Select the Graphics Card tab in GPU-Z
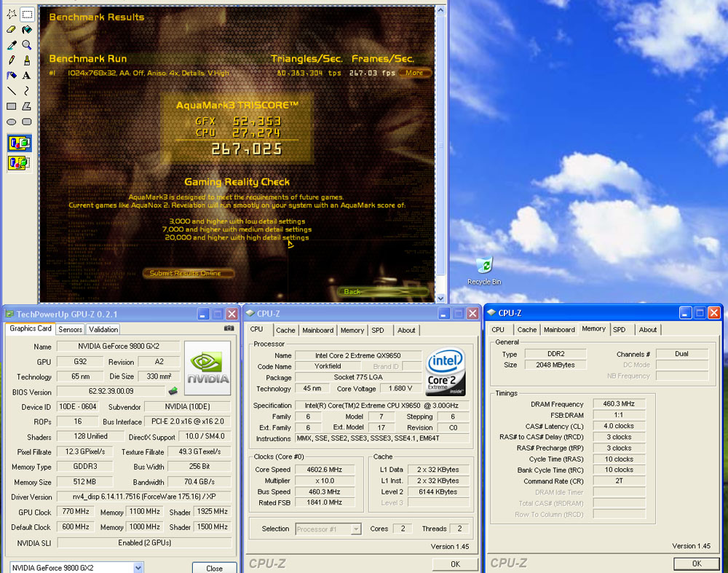This screenshot has height=573, width=728. pos(31,328)
